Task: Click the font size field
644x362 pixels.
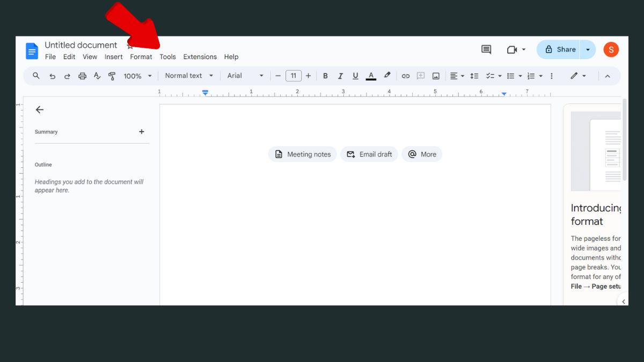Action: [293, 76]
